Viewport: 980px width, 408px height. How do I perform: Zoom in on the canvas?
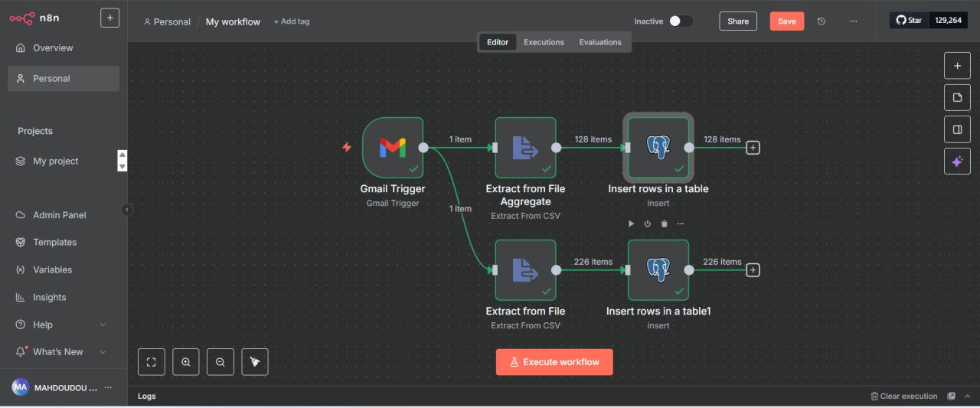186,362
